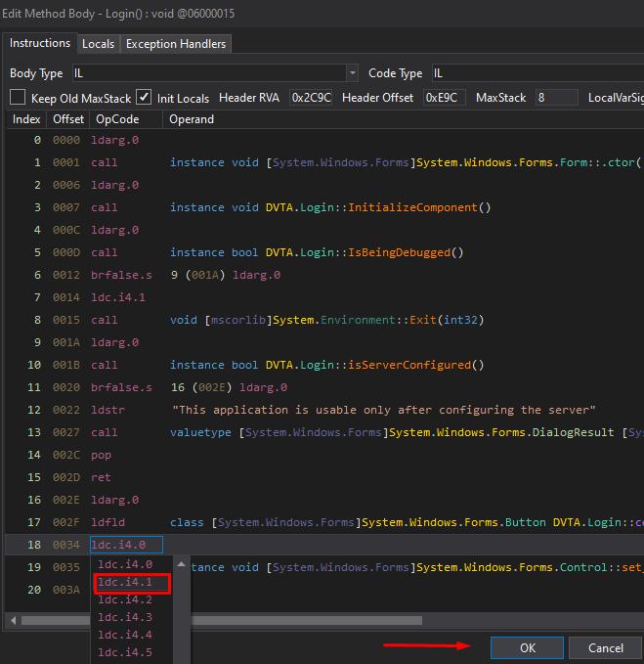Edit the Header RVA field

[x=312, y=98]
